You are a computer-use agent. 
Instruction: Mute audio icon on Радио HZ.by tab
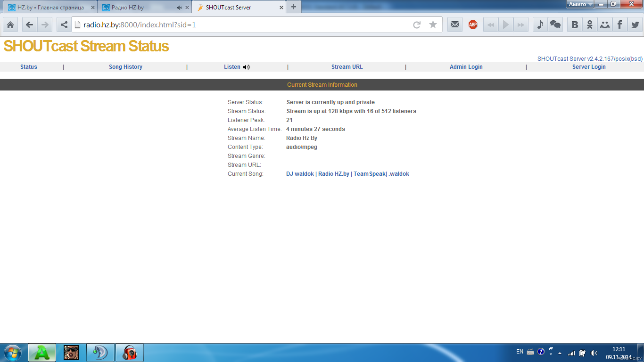(179, 8)
